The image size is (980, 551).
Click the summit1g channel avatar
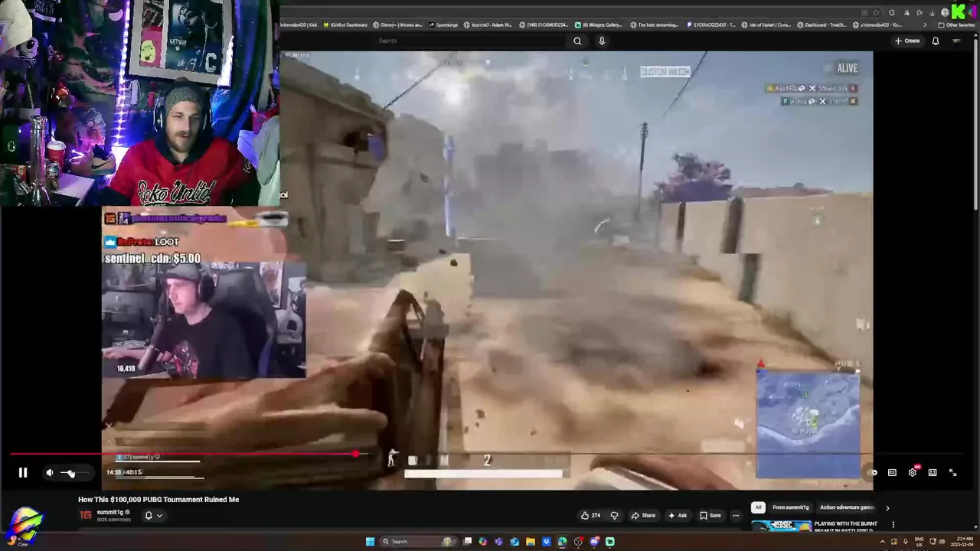pos(85,515)
